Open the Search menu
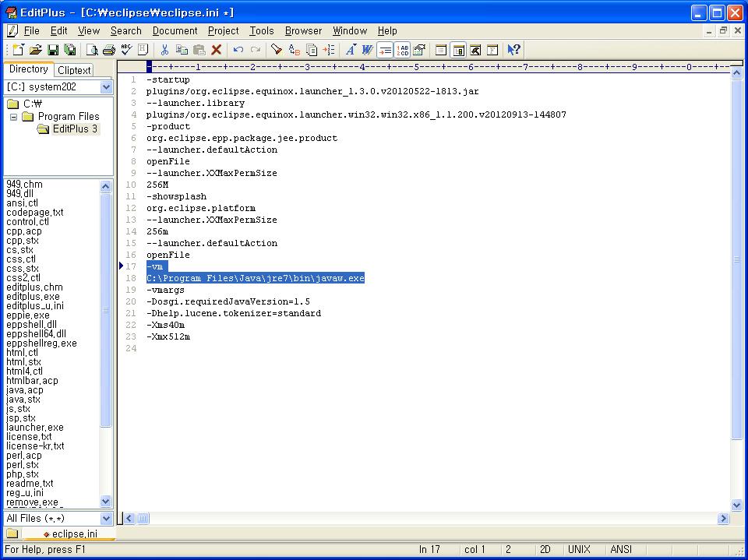The height and width of the screenshot is (560, 748). [x=125, y=31]
